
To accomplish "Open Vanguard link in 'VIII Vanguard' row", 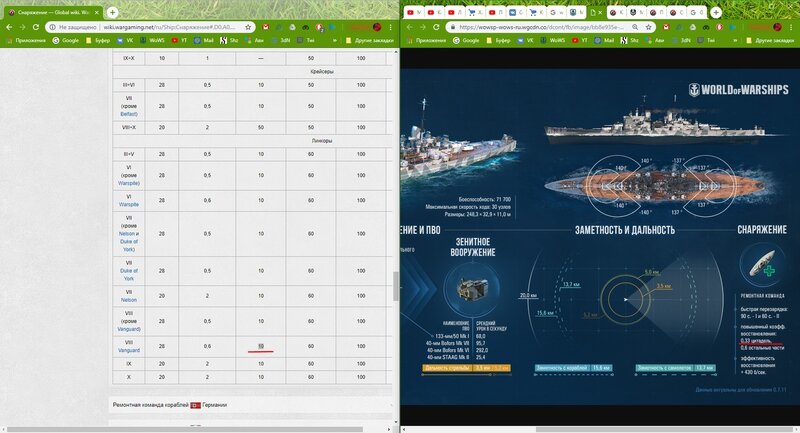I will (x=129, y=350).
